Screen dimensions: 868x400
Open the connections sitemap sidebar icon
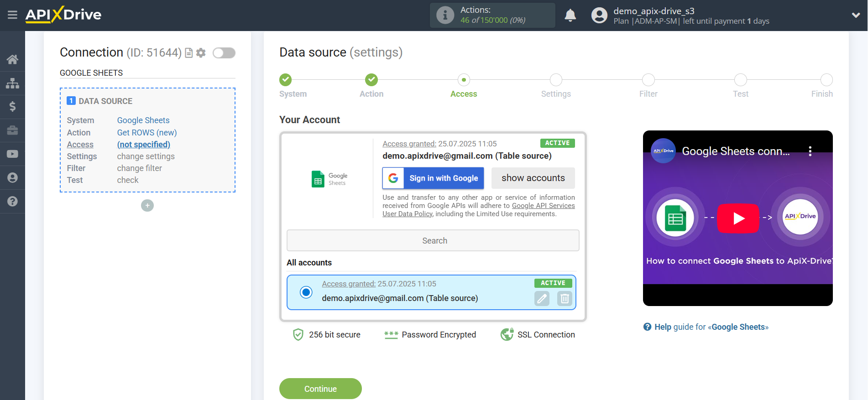[x=12, y=83]
